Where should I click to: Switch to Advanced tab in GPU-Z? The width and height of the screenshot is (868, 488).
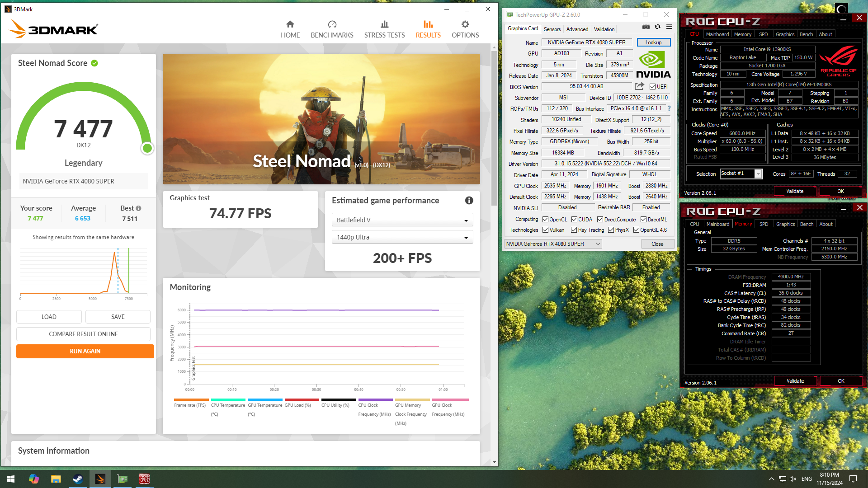pyautogui.click(x=577, y=29)
